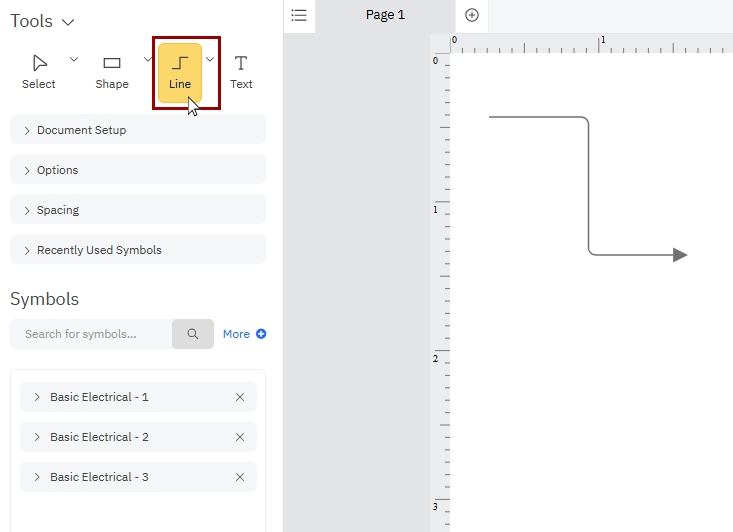
Task: Expand the Options section
Action: click(137, 170)
